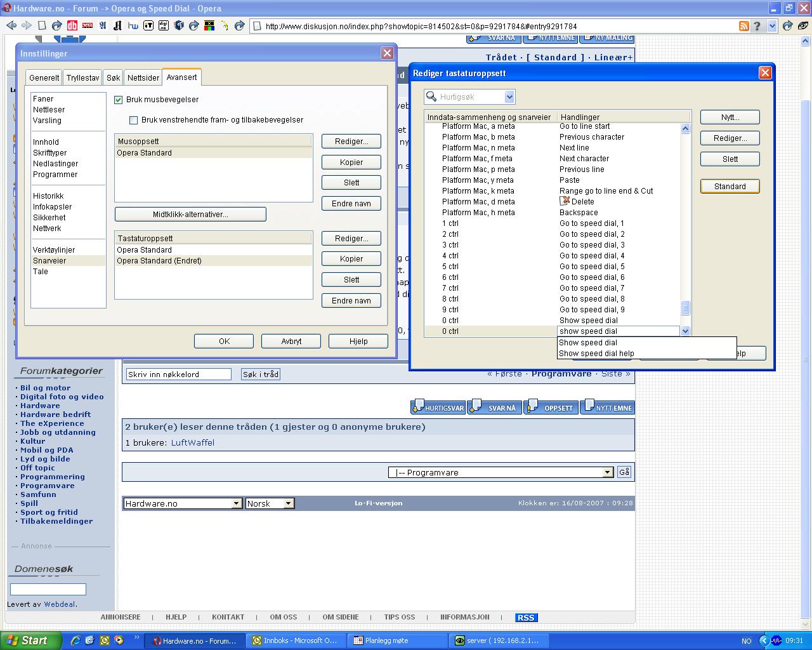Click the 'Skriv inn nøkkelord' search field
Viewport: 812px width, 650px height.
(179, 375)
